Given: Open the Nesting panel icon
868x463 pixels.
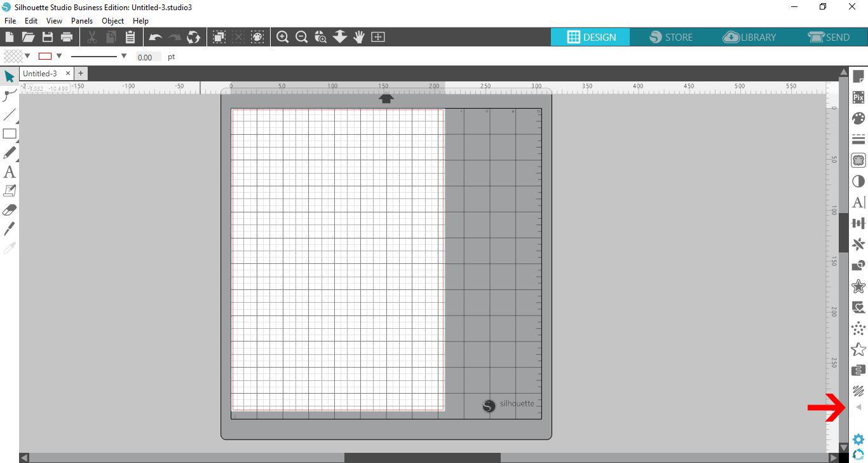Looking at the screenshot, I should [858, 307].
